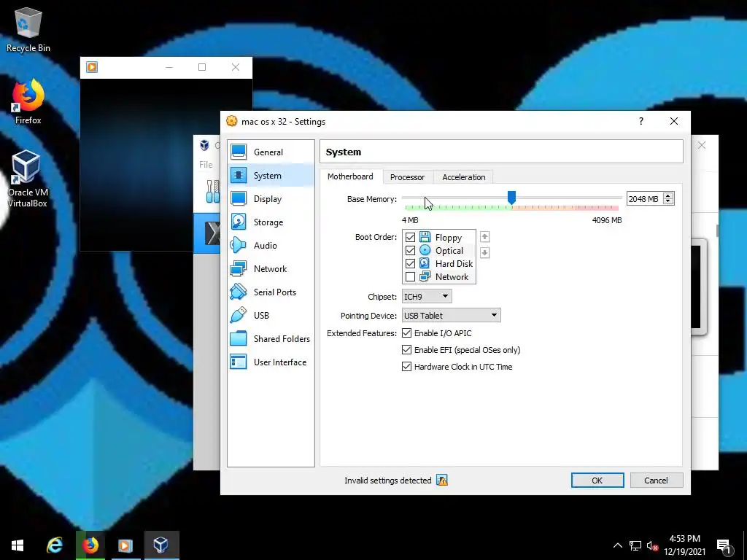Select the User Interface settings category

pos(271,362)
